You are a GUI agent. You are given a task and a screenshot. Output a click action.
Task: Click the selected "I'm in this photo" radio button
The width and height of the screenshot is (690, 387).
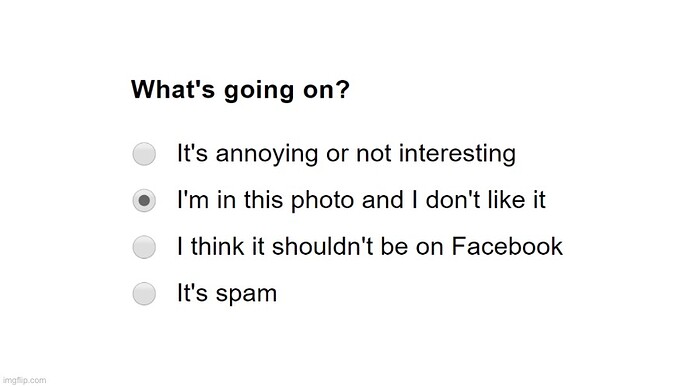pyautogui.click(x=144, y=200)
